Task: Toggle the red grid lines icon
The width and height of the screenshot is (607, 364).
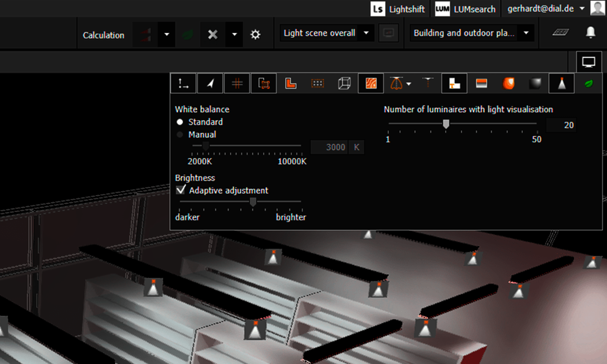Action: [x=237, y=84]
